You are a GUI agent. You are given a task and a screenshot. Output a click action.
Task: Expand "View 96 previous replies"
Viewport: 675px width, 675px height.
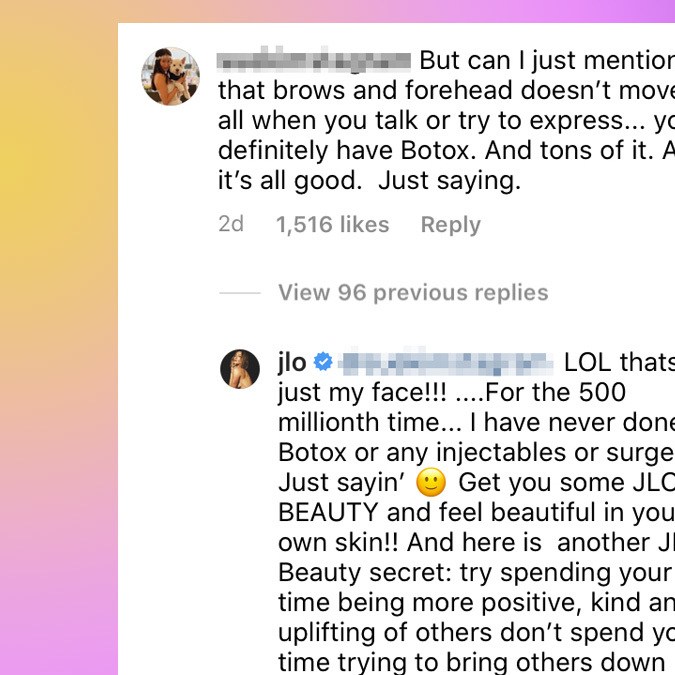pyautogui.click(x=413, y=293)
